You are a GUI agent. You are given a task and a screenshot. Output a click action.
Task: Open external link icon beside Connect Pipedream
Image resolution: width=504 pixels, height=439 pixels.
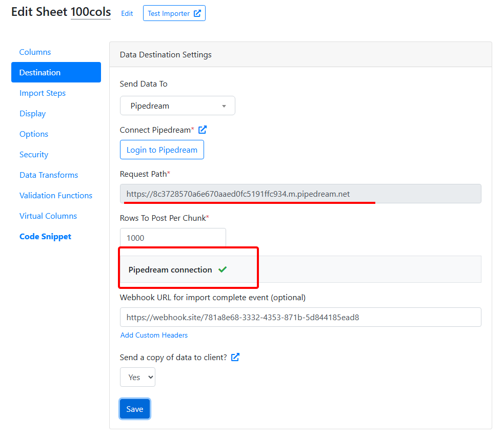203,130
